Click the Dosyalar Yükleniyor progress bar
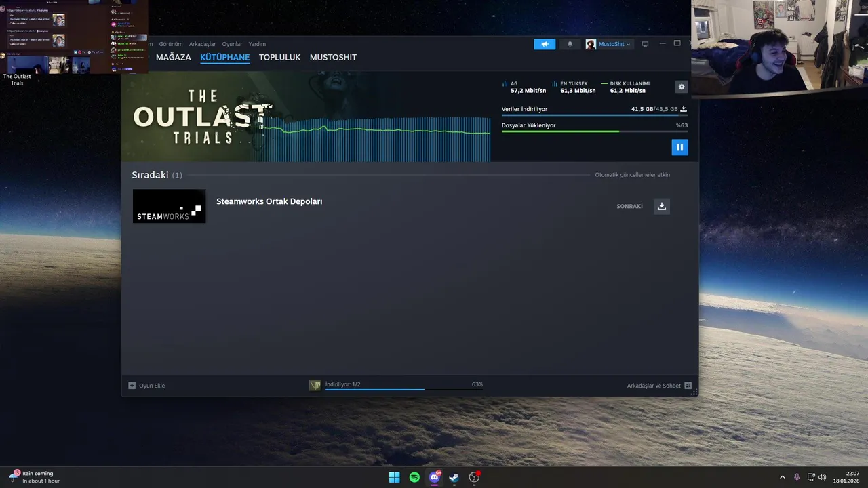This screenshot has width=868, height=488. pyautogui.click(x=595, y=131)
